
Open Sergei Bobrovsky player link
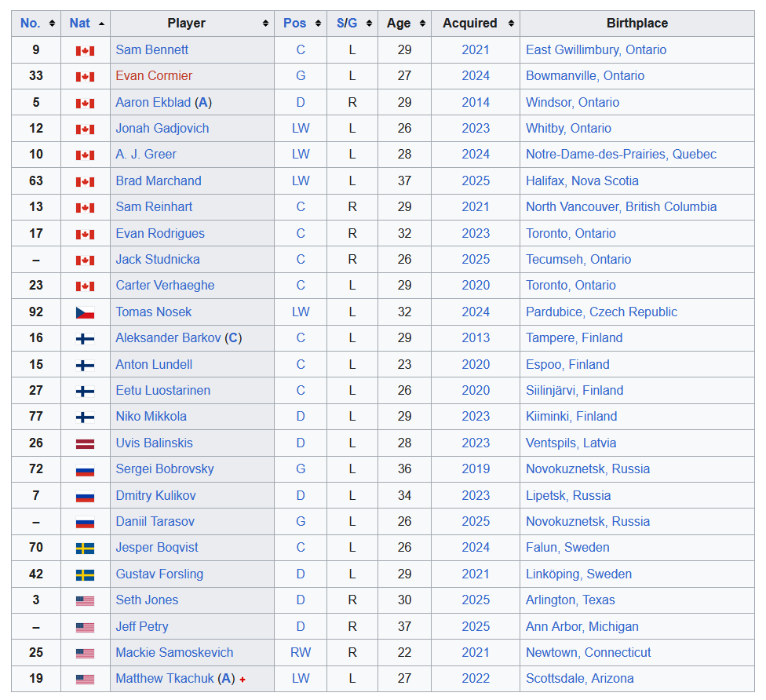tap(165, 469)
